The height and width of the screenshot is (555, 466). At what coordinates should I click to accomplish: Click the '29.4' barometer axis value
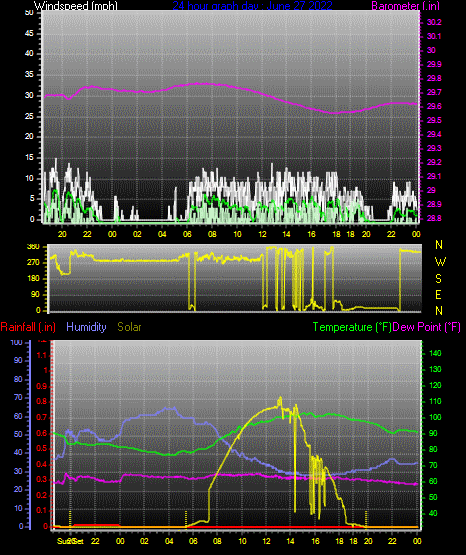click(x=434, y=135)
